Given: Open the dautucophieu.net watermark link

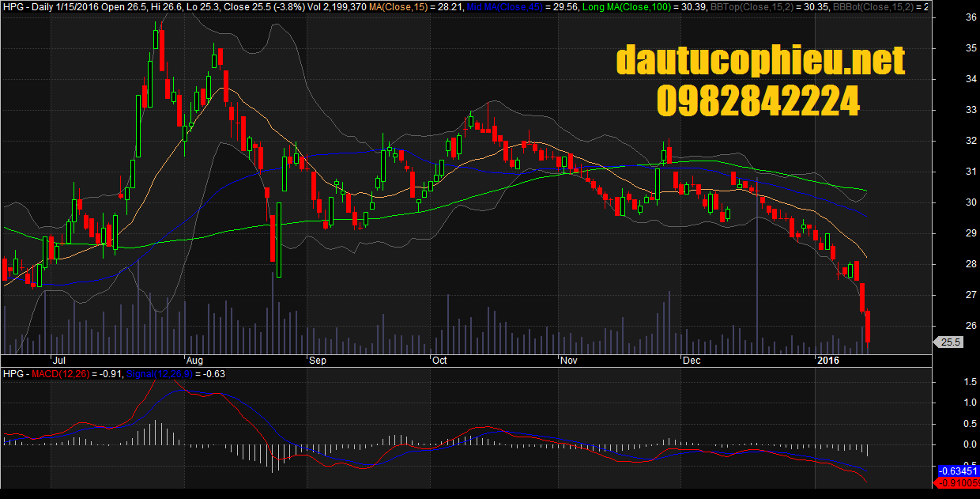Looking at the screenshot, I should (760, 61).
